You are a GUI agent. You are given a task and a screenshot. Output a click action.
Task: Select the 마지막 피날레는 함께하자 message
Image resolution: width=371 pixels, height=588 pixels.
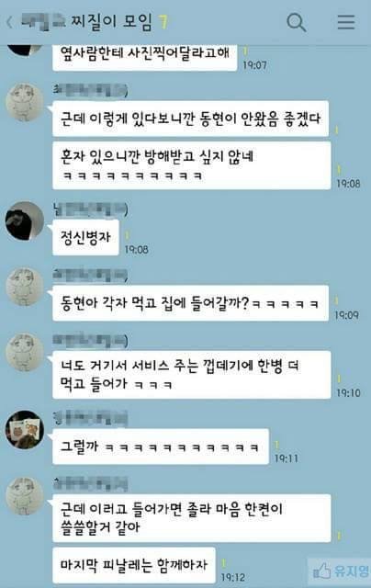click(134, 565)
